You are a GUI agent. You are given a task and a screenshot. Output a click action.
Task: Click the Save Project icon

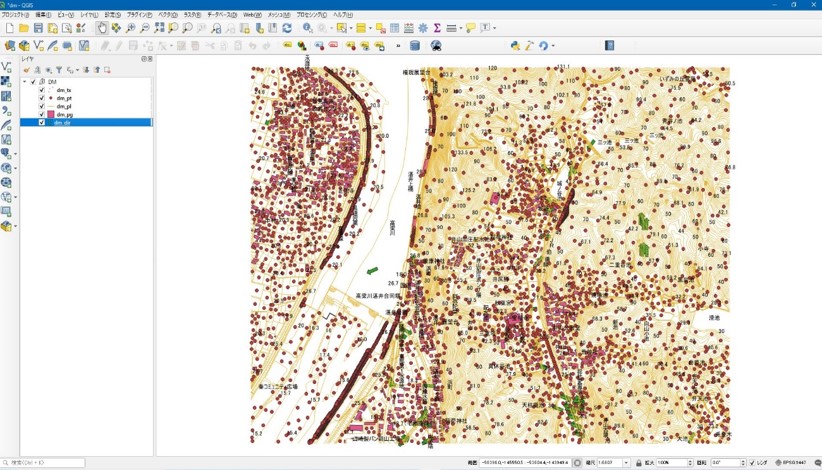point(38,28)
